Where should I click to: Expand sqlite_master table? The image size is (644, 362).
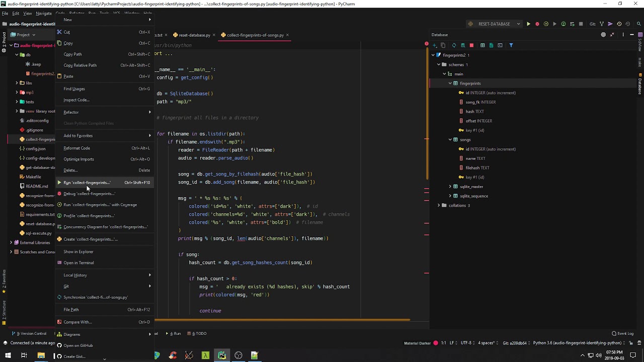[x=450, y=187]
